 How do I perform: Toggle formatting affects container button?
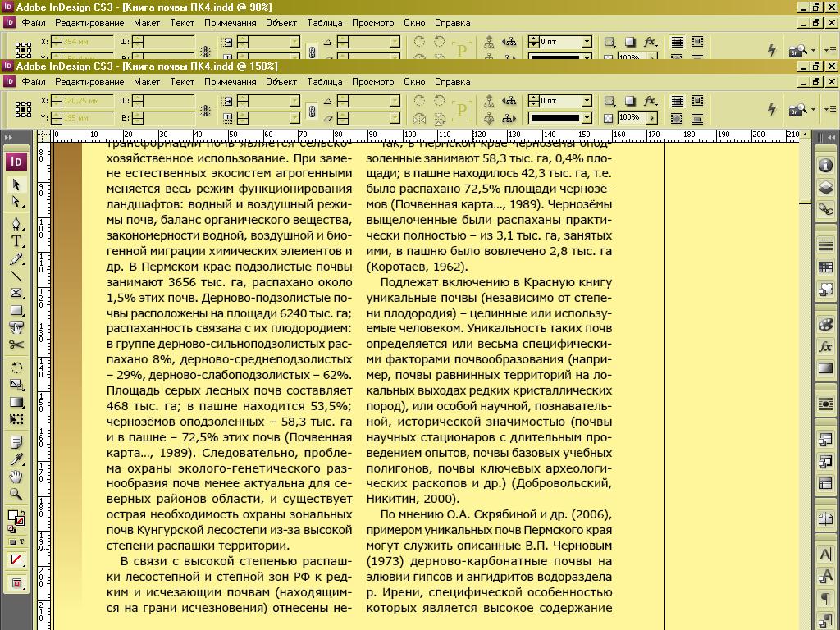[13, 541]
